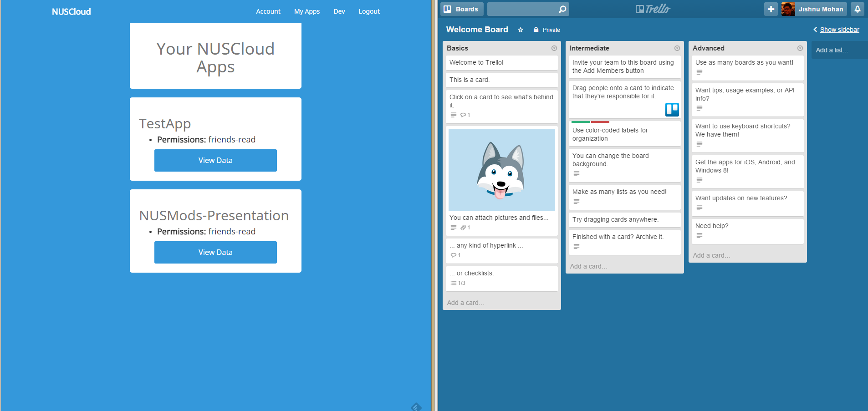Open the Jishnu Mohan profile menu
This screenshot has width=868, height=411.
click(x=814, y=9)
